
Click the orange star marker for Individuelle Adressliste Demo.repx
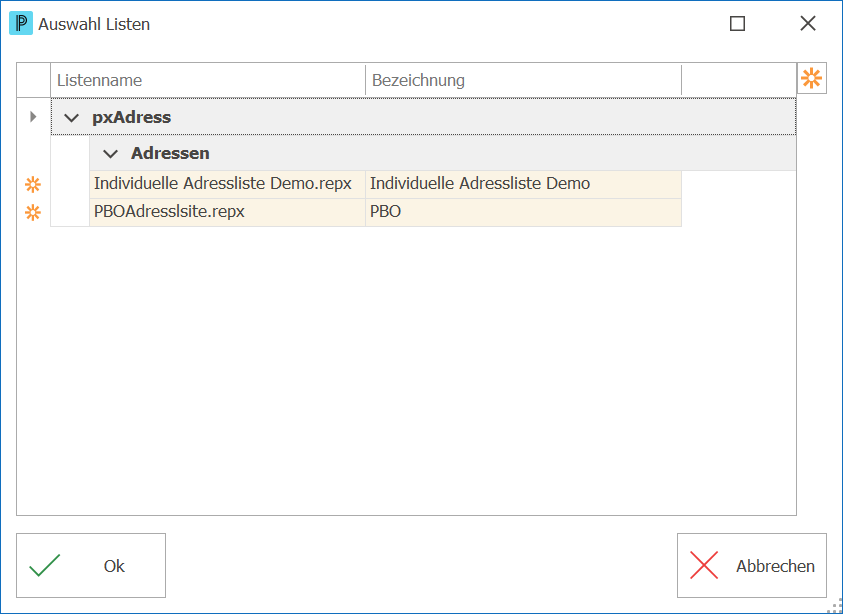[33, 184]
